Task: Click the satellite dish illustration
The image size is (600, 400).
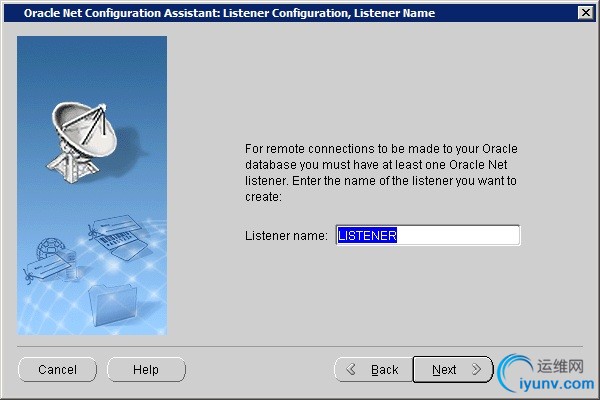Action: (x=84, y=142)
